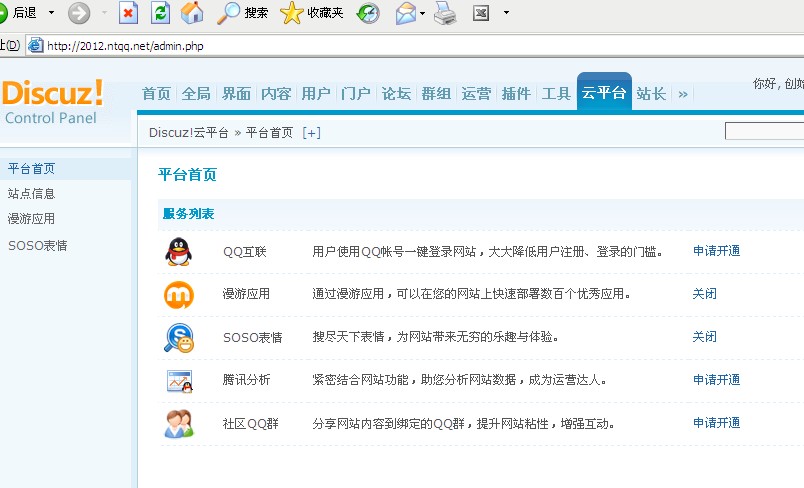Go to browser Home page icon
Viewport: 804px width, 488px height.
(x=192, y=13)
